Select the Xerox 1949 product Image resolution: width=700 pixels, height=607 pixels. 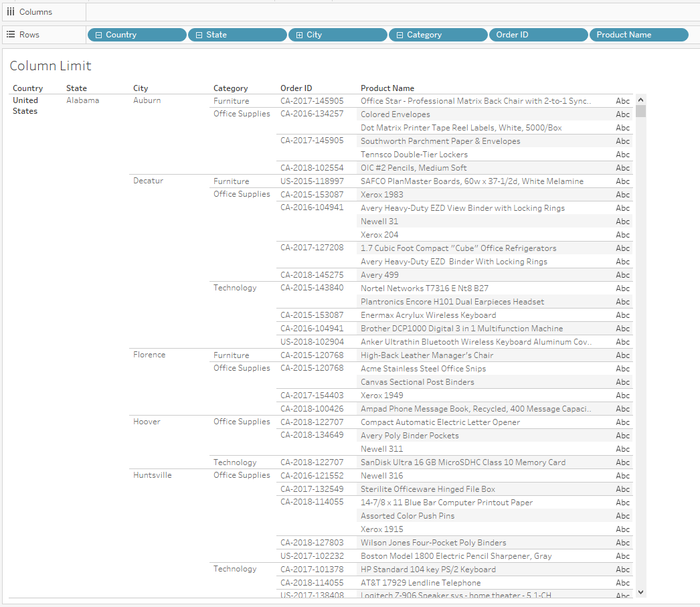click(x=381, y=396)
